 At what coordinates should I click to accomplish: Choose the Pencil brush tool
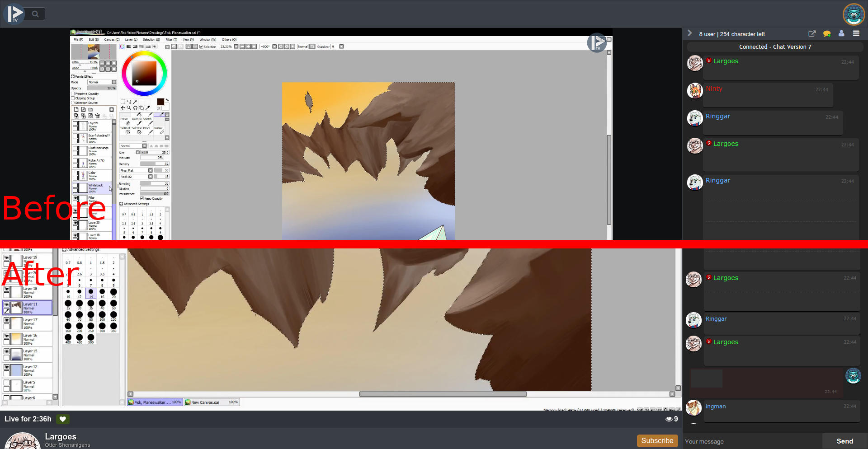pos(147,130)
